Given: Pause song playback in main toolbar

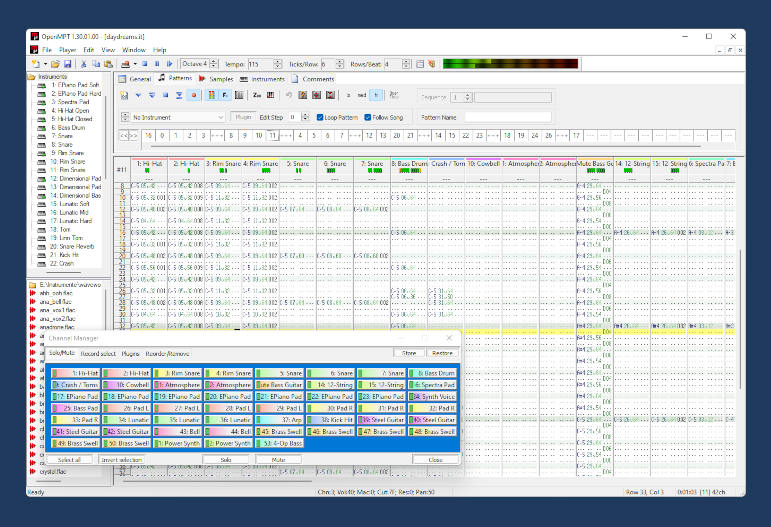Looking at the screenshot, I should coord(157,64).
